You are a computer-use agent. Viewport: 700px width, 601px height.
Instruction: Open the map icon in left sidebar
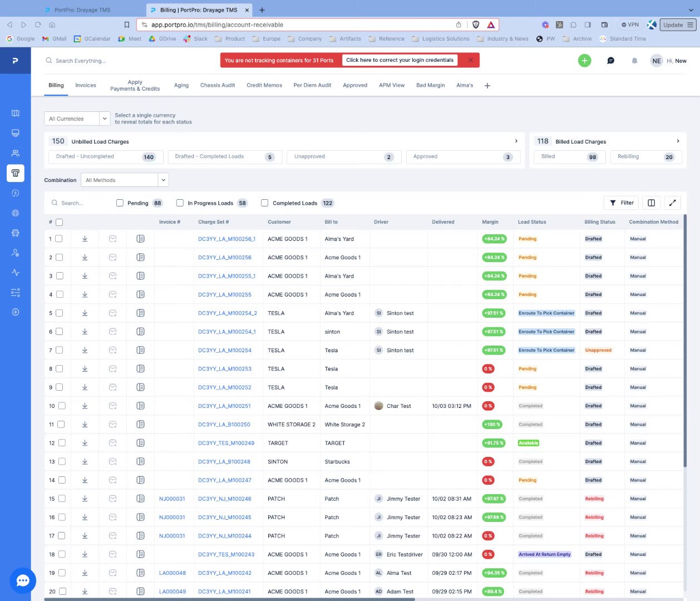pyautogui.click(x=16, y=113)
